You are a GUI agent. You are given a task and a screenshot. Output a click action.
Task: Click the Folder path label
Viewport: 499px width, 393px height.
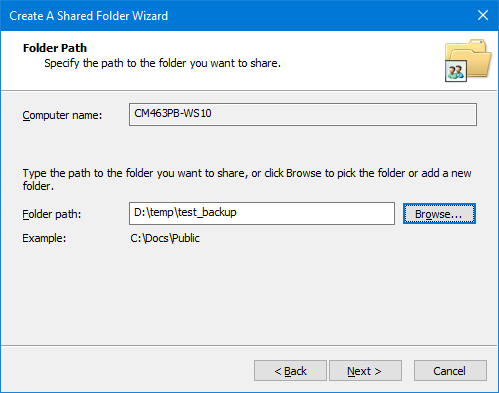pos(52,214)
